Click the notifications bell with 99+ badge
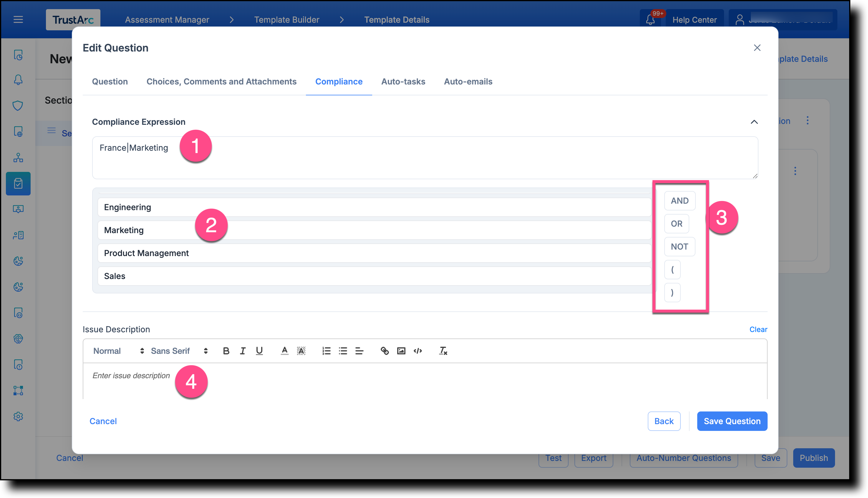868x498 pixels. coord(650,19)
